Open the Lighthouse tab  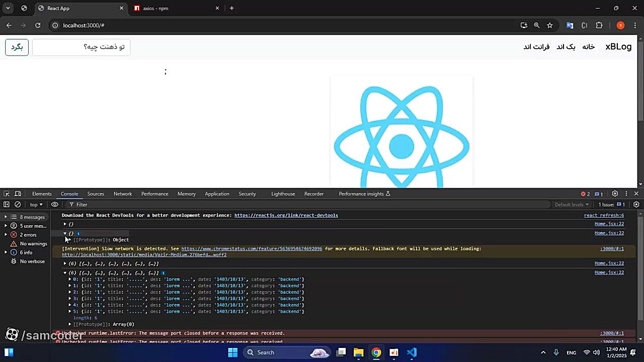[283, 194]
